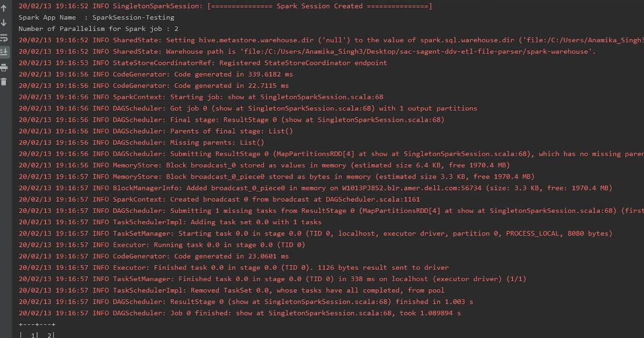
Task: Select the DAGScheduler Got job 0 line
Action: point(247,108)
